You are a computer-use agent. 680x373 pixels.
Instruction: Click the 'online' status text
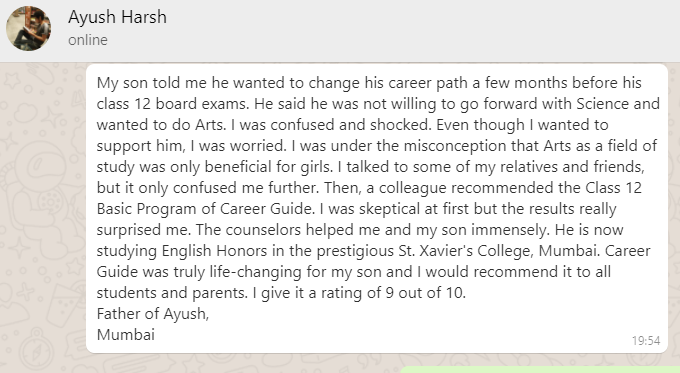(88, 40)
